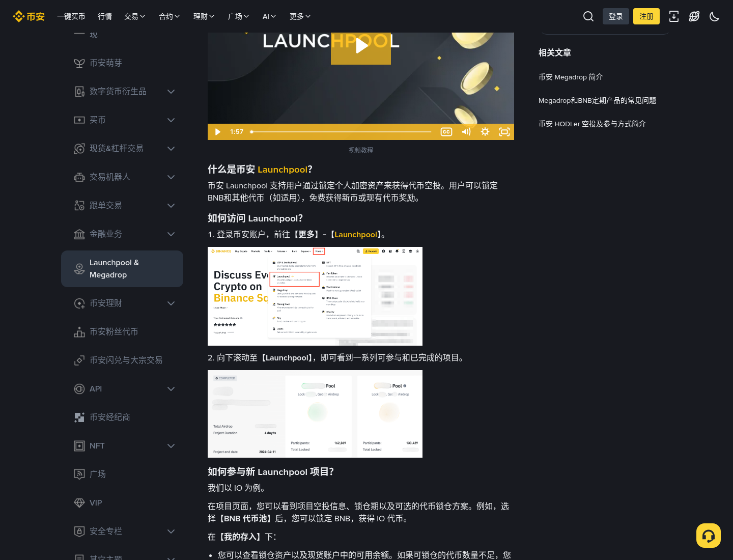Open 更多 top menu
This screenshot has width=733, height=560.
pos(300,16)
